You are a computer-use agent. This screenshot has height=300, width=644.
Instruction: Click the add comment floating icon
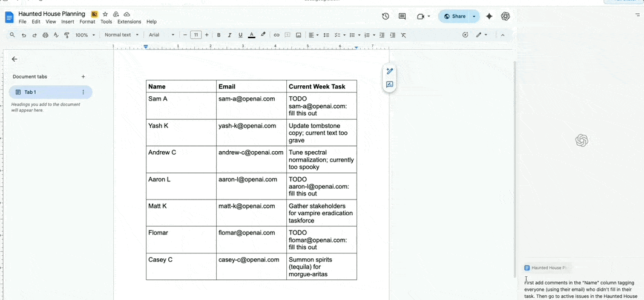pyautogui.click(x=390, y=85)
